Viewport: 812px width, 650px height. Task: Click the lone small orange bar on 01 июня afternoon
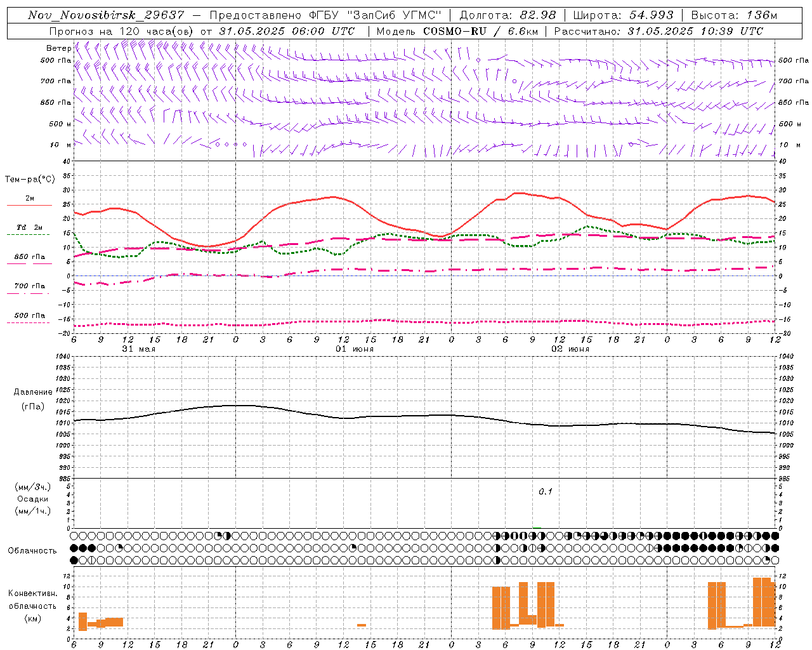(362, 625)
